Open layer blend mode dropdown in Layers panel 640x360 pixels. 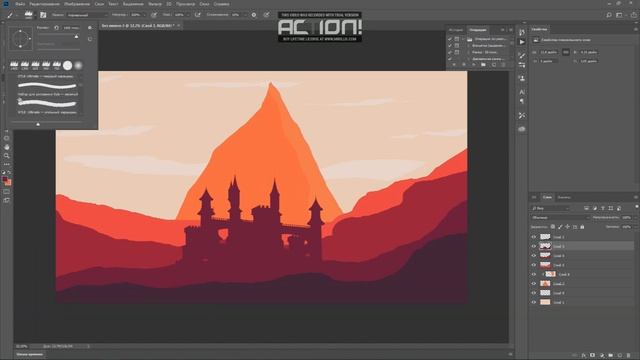pos(560,218)
